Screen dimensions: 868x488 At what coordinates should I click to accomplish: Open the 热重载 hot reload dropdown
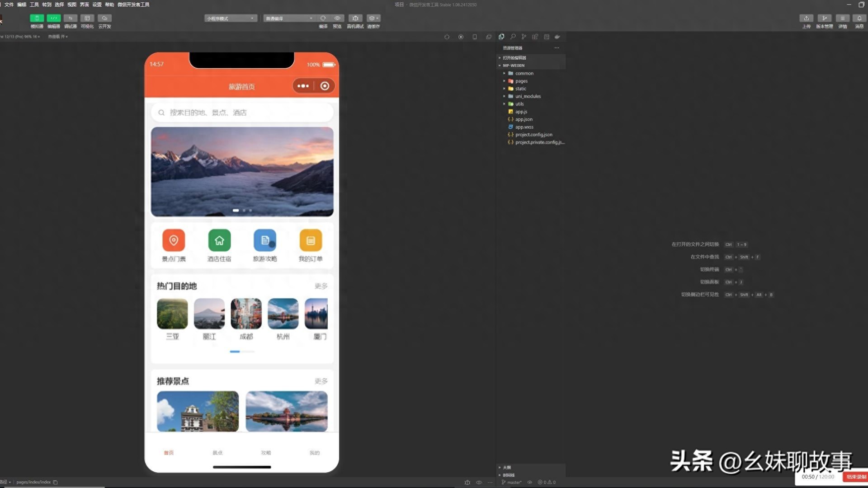[x=58, y=37]
